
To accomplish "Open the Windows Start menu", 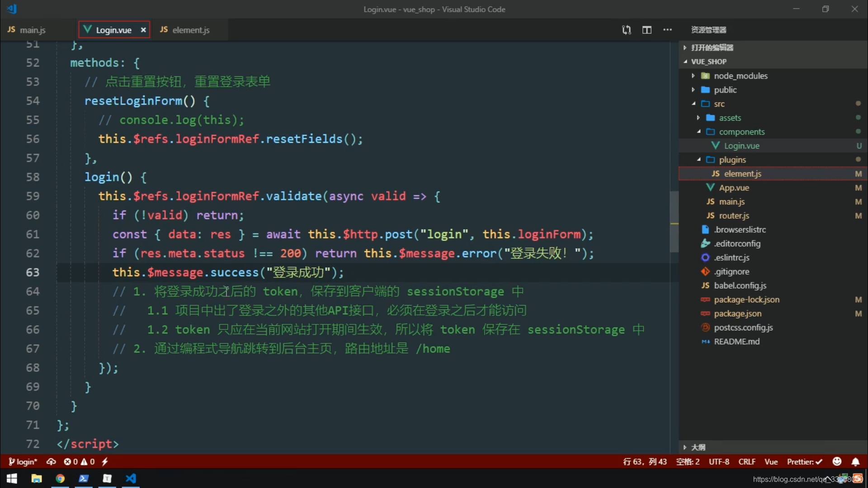I will click(x=12, y=479).
